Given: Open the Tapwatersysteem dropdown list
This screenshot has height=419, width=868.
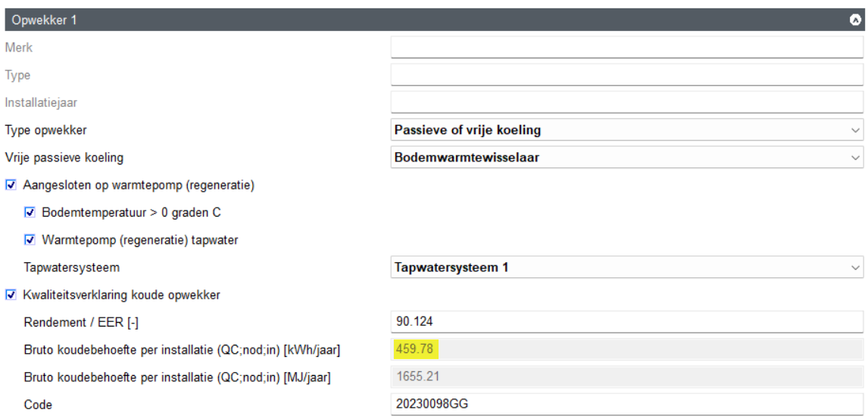Looking at the screenshot, I should [x=626, y=267].
